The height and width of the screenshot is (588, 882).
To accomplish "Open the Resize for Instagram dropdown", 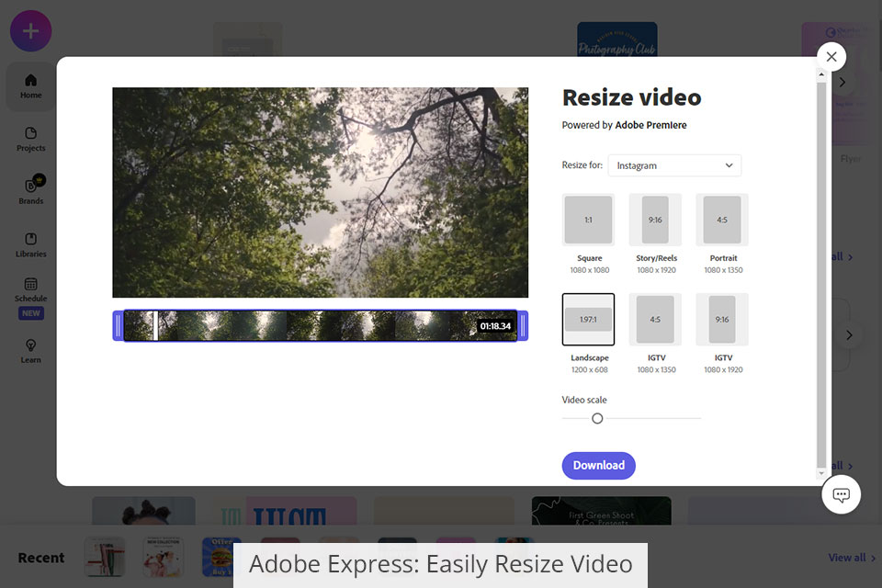I will [674, 165].
